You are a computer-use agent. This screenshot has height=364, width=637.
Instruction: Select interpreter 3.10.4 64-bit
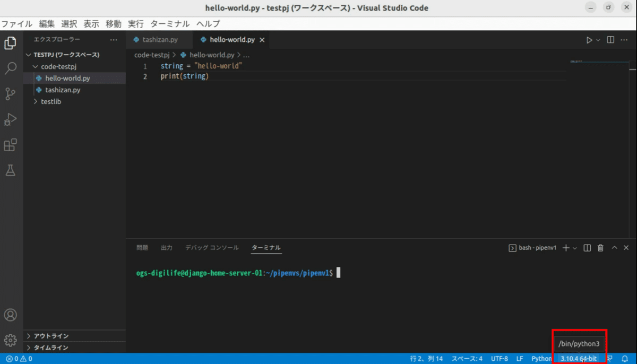[579, 359]
